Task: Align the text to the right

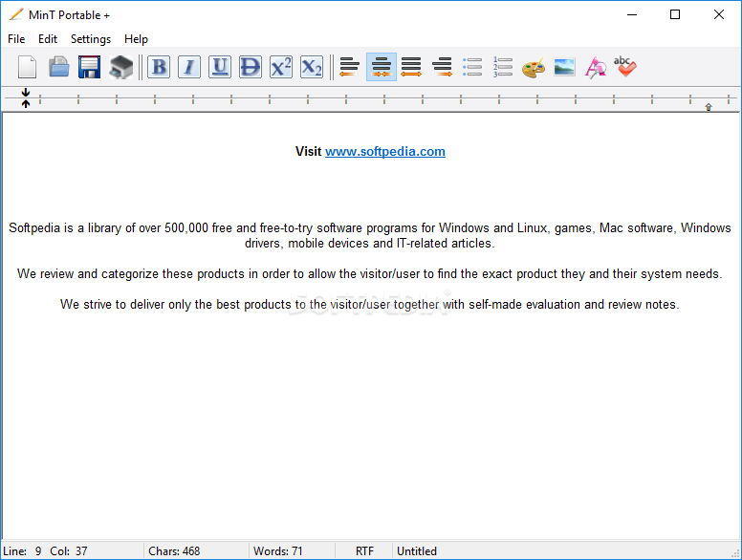Action: (442, 67)
